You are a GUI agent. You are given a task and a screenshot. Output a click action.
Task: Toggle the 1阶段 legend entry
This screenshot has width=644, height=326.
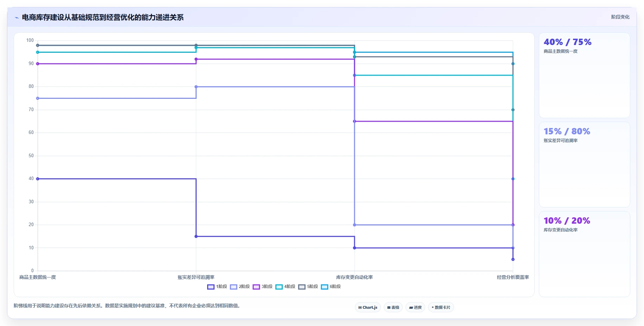tap(217, 287)
